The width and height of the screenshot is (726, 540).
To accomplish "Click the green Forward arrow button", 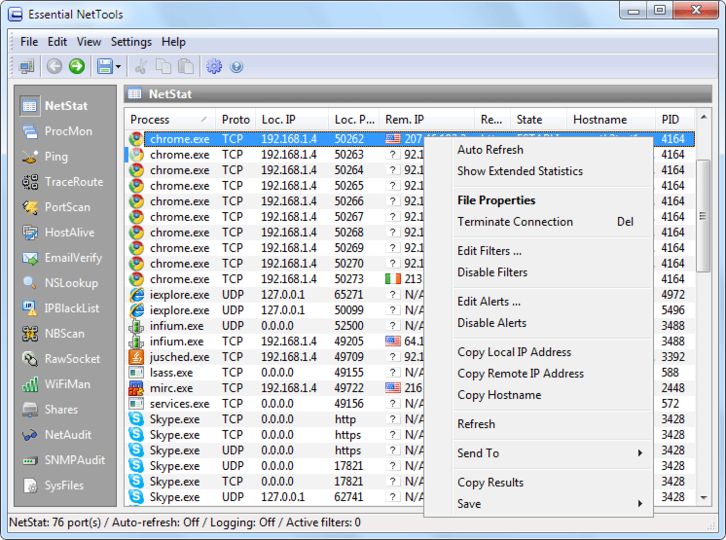I will tap(77, 67).
